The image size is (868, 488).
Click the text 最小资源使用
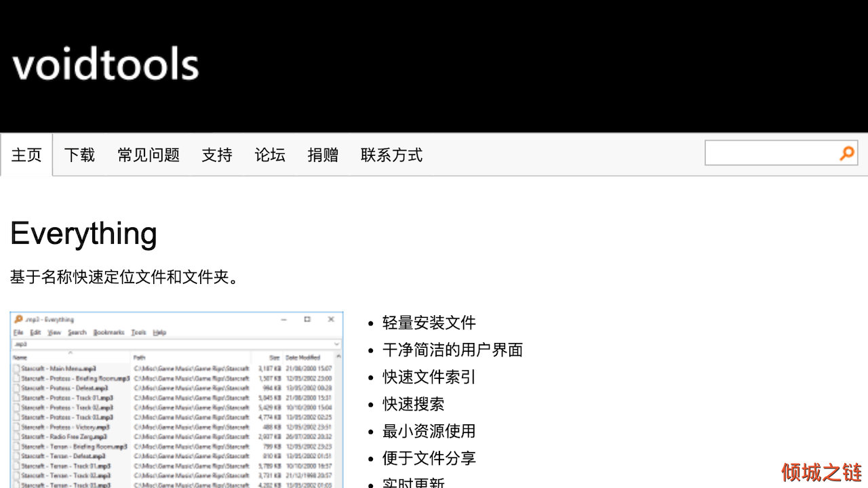(429, 431)
